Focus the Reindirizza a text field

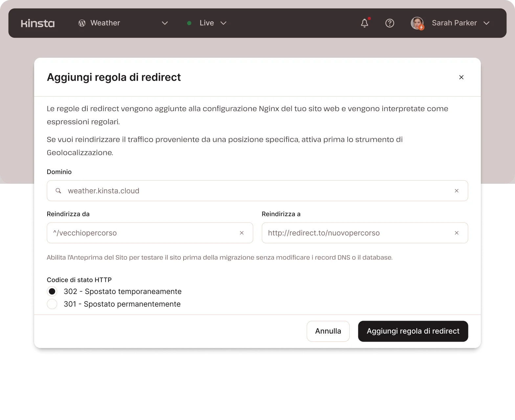[358, 233]
